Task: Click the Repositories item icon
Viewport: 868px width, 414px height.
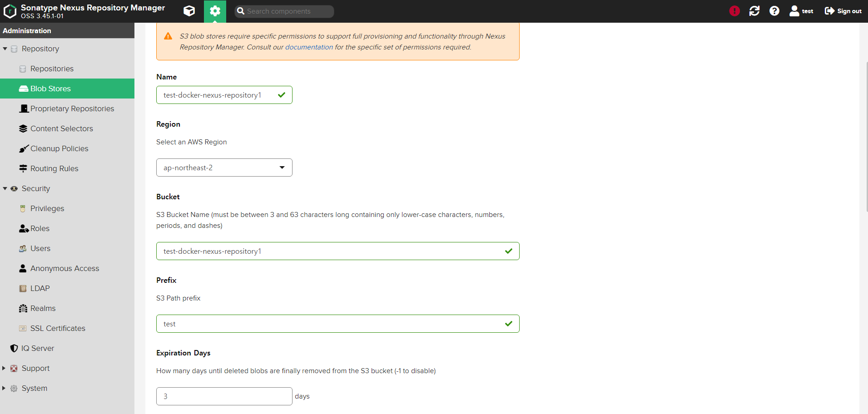Action: [23, 69]
